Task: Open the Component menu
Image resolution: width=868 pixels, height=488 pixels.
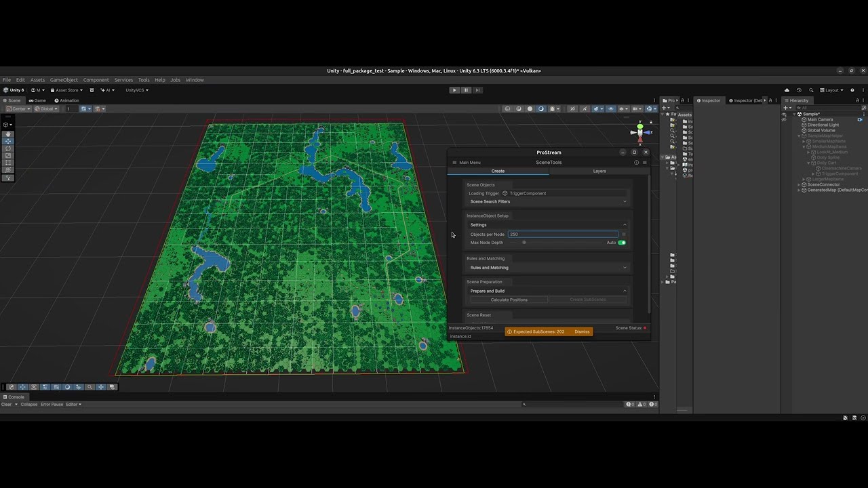Action: click(96, 80)
